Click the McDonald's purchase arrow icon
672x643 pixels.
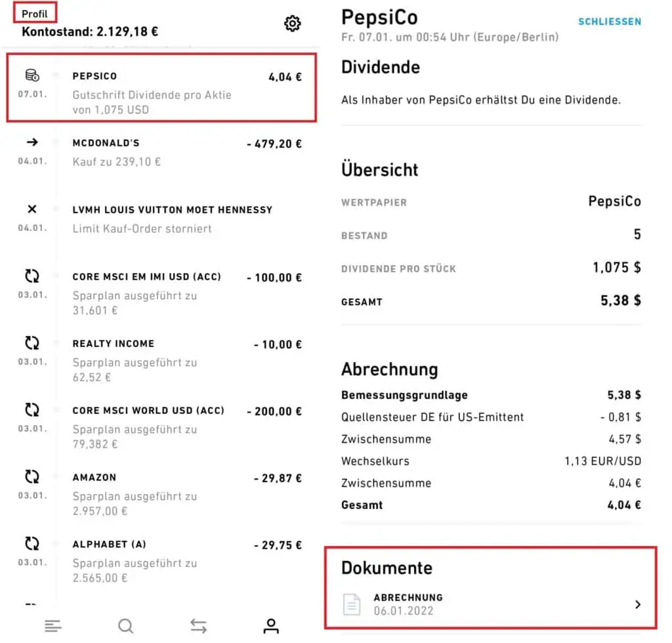[32, 142]
